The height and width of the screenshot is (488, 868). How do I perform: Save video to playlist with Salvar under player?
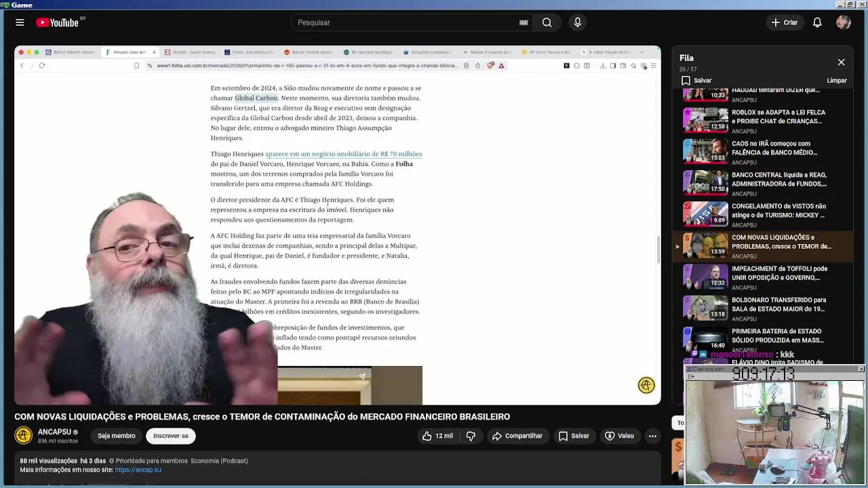(x=574, y=436)
